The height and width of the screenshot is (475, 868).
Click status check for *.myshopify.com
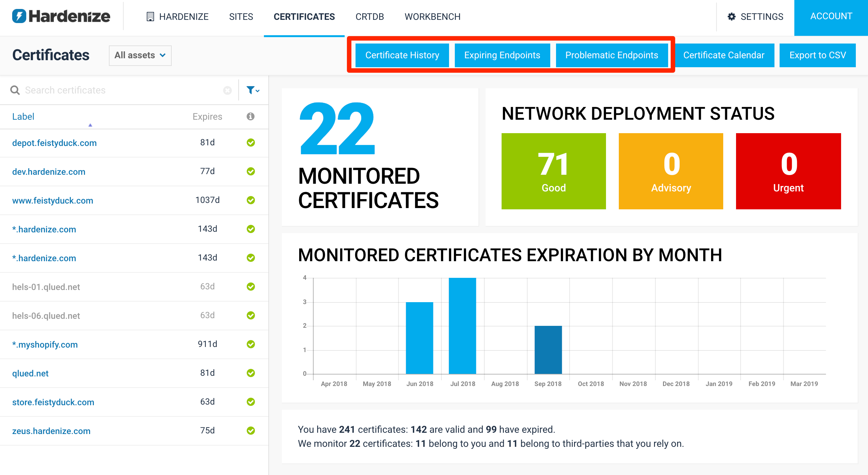(251, 344)
